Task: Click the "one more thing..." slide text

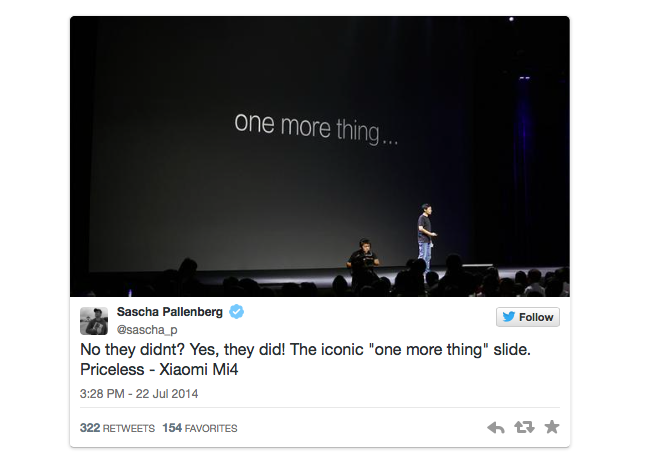Action: [x=316, y=128]
